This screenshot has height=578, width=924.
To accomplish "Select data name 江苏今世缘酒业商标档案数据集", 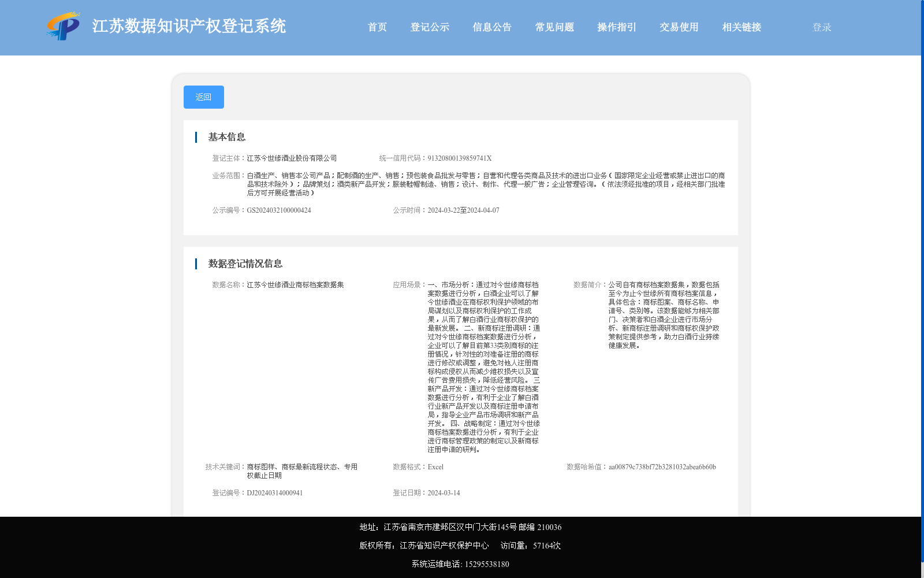I will pos(295,285).
